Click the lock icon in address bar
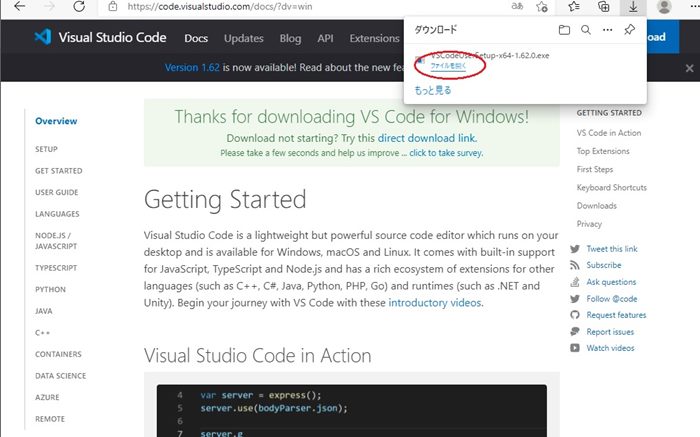The image size is (700, 437). [x=113, y=6]
